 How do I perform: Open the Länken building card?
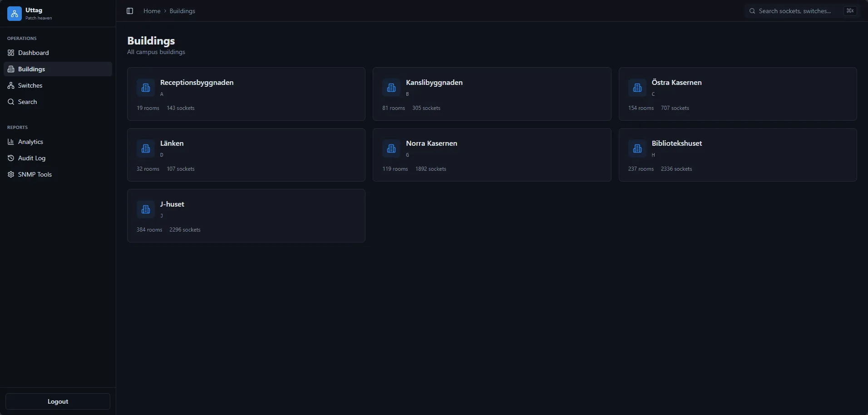tap(246, 155)
